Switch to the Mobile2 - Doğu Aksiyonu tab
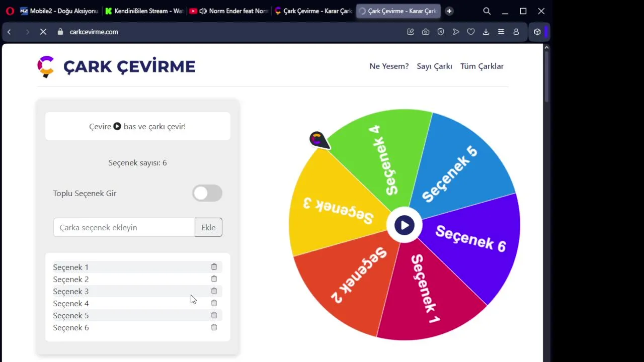The height and width of the screenshot is (362, 644). coord(59,11)
